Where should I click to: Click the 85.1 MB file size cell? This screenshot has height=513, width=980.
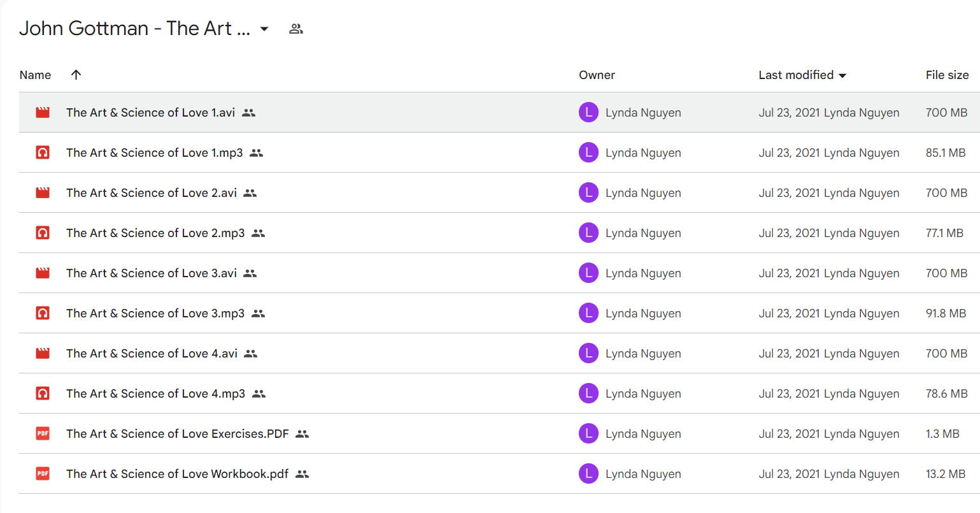946,153
